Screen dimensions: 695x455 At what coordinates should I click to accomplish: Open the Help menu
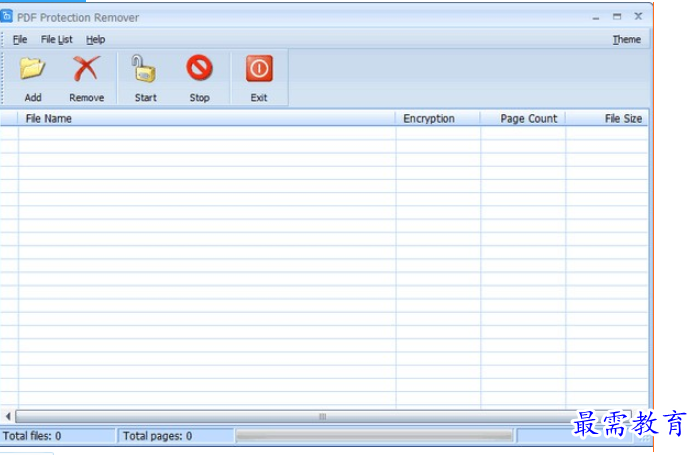click(95, 39)
